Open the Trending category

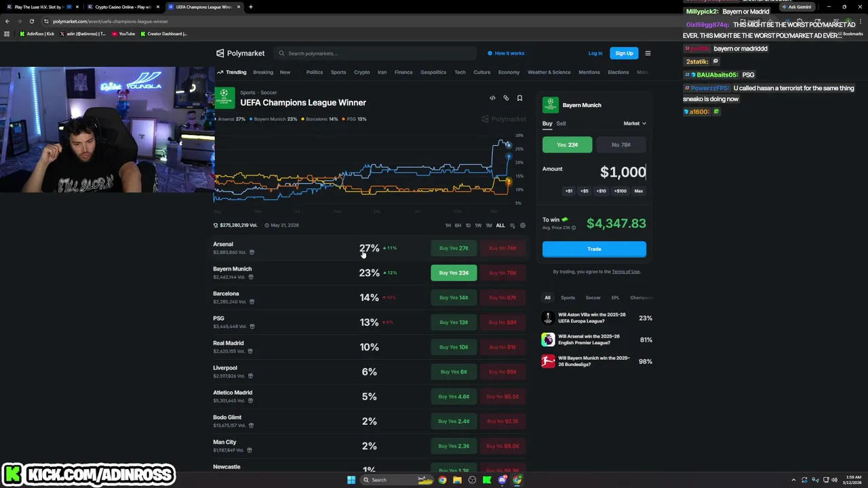click(x=232, y=72)
